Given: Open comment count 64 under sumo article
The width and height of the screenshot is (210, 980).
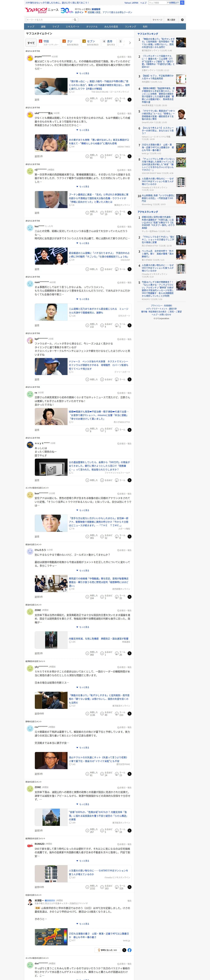Looking at the screenshot, I should tap(72, 147).
